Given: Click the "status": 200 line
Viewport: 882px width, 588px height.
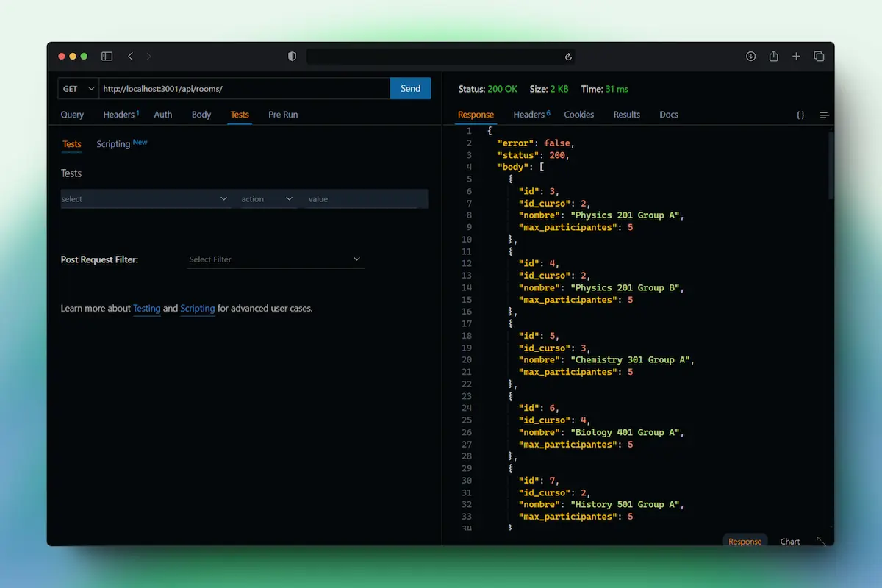Looking at the screenshot, I should (x=534, y=155).
